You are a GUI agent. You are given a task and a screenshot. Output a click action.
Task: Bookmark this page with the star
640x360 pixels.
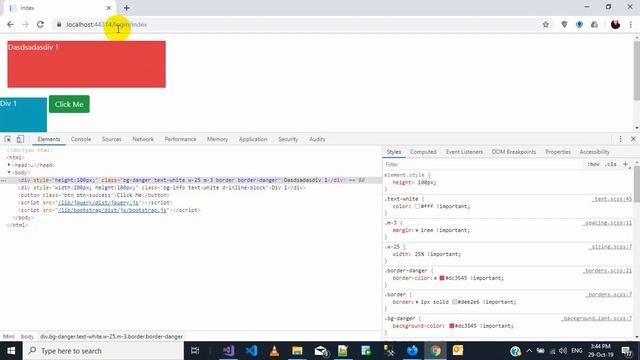click(x=546, y=24)
